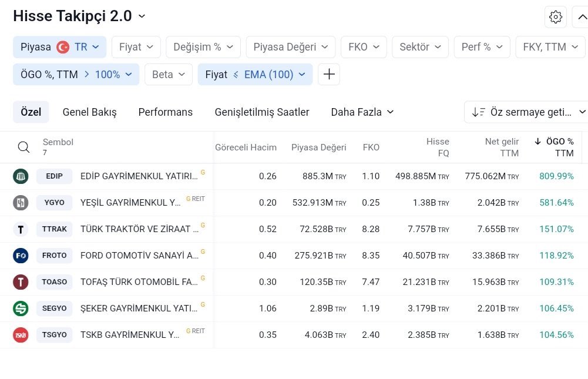Sort by the Piyasa Değeri column header

(319, 147)
